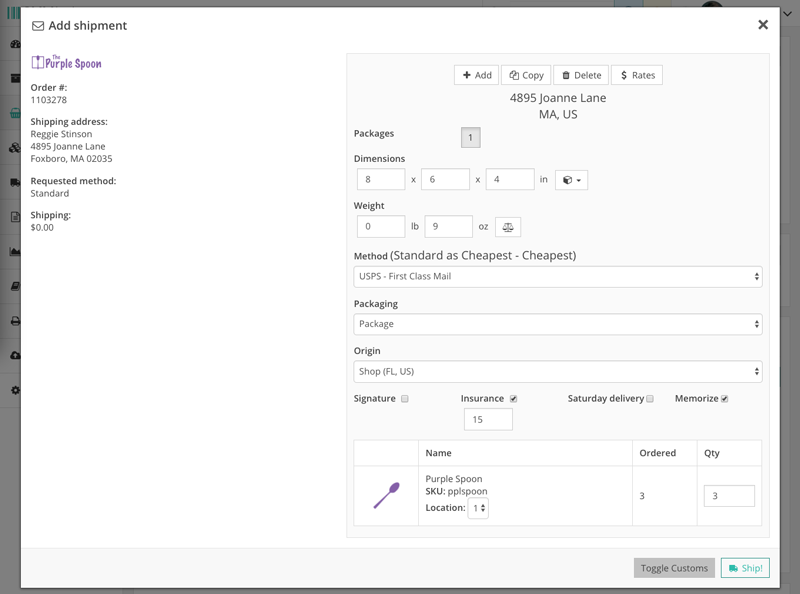
Task: Click the weight scale icon button
Action: (x=508, y=227)
